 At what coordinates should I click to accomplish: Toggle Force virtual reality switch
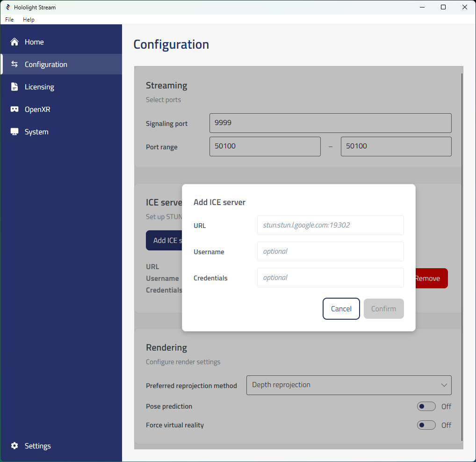point(426,425)
